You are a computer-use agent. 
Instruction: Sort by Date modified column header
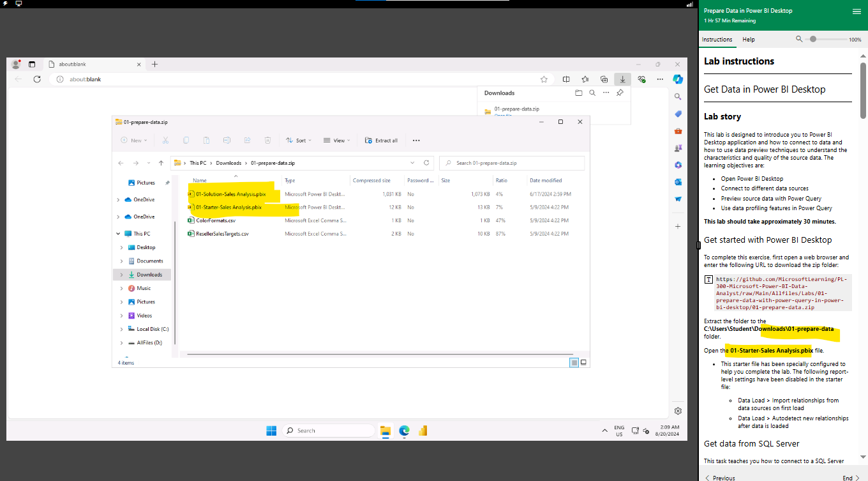tap(546, 180)
